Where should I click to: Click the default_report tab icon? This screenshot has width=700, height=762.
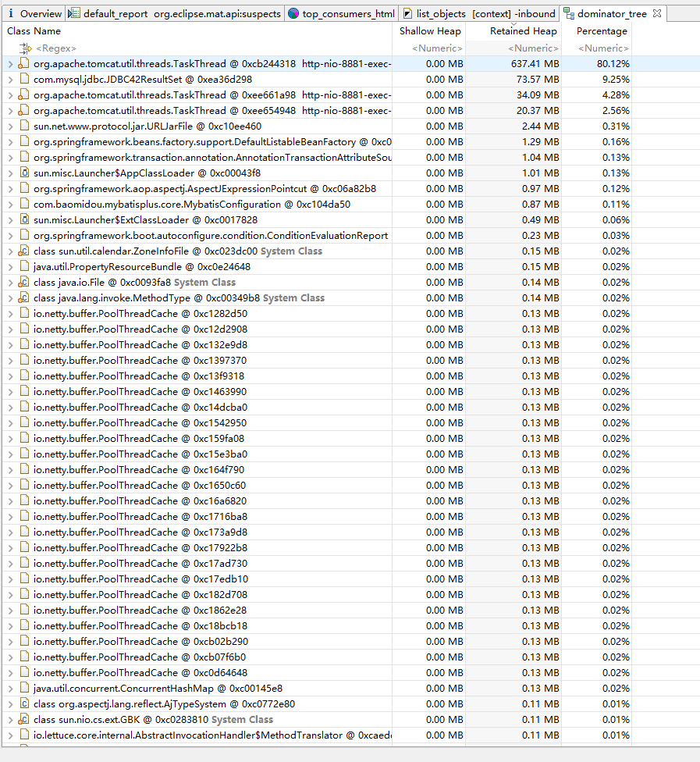pos(74,13)
